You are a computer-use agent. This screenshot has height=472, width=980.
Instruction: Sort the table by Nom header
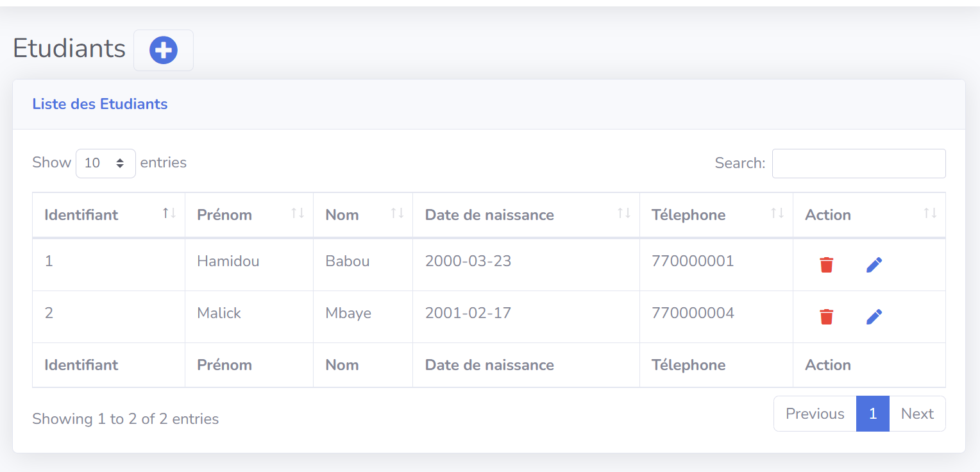point(342,214)
